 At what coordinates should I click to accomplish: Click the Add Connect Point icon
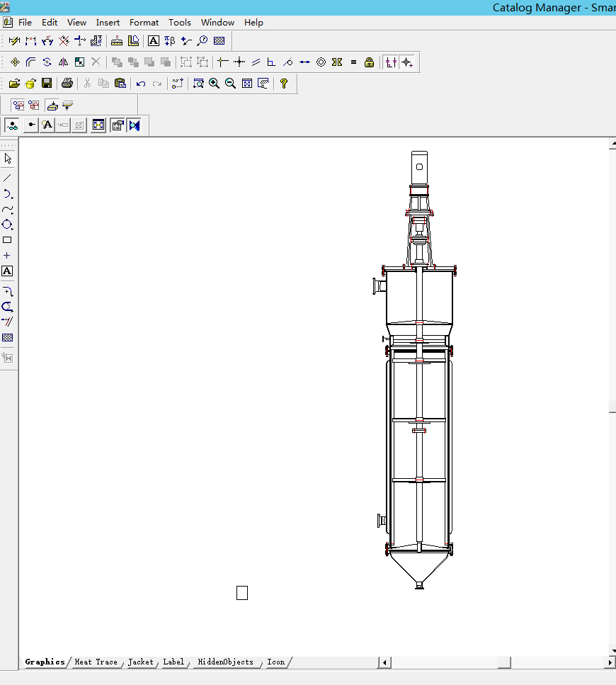pos(31,125)
